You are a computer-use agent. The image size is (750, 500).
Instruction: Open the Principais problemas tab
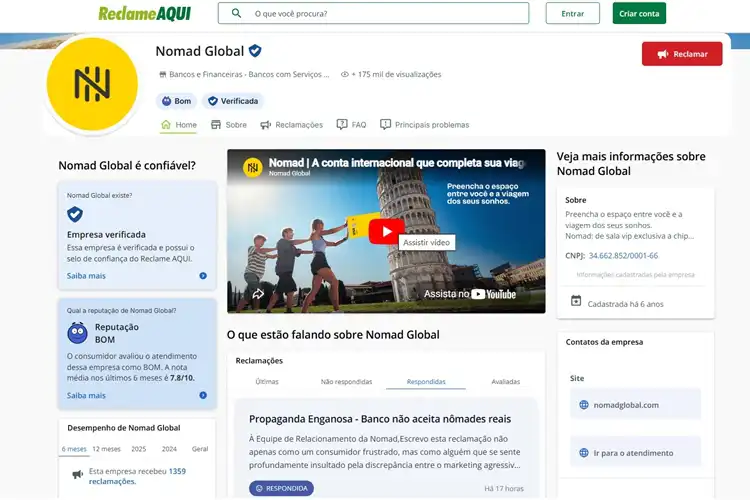[x=425, y=125]
